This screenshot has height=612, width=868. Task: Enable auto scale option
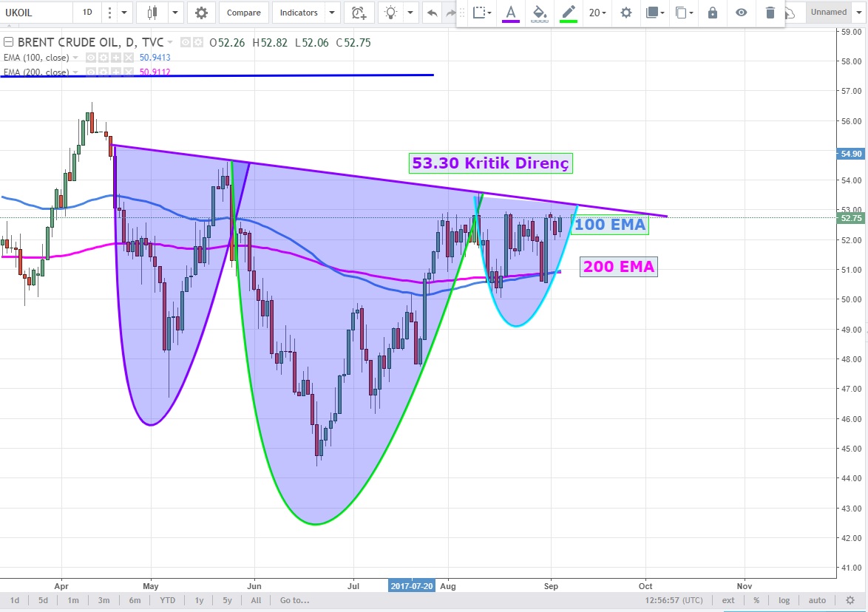[817, 600]
